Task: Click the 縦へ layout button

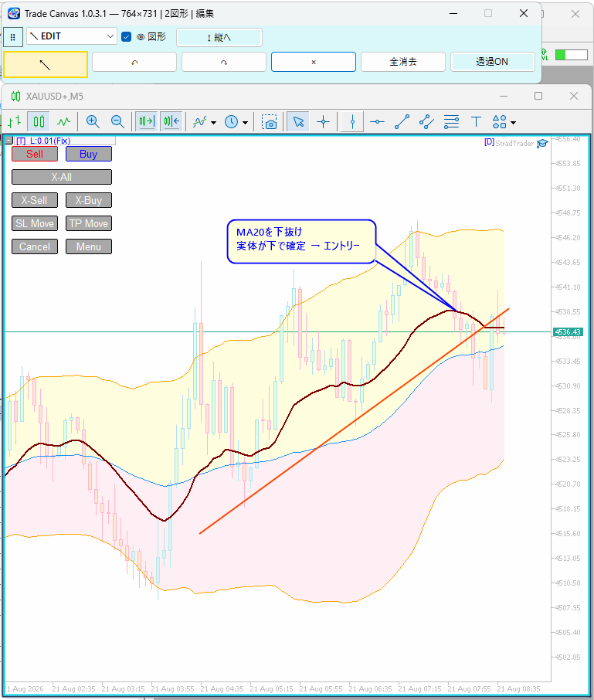Action: click(219, 38)
